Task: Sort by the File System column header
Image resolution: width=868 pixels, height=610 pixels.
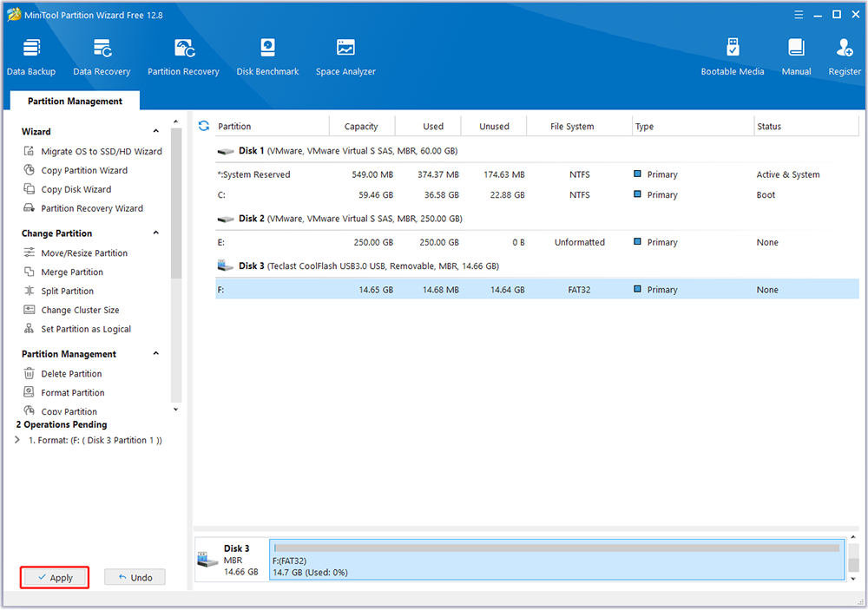Action: coord(579,126)
